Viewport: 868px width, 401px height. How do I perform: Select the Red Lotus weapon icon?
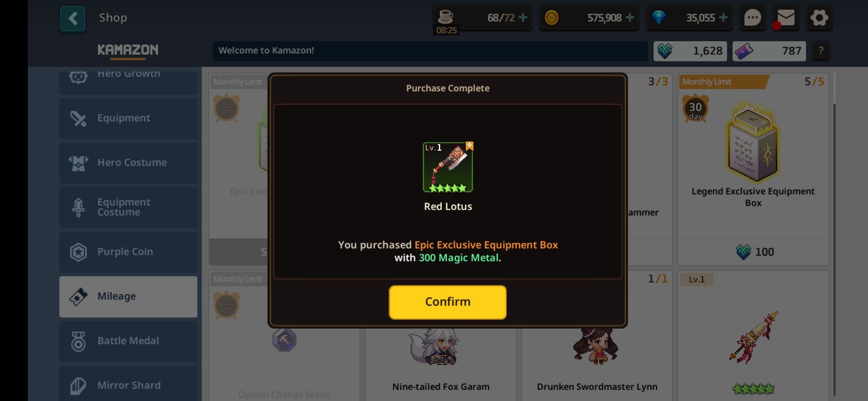click(448, 167)
